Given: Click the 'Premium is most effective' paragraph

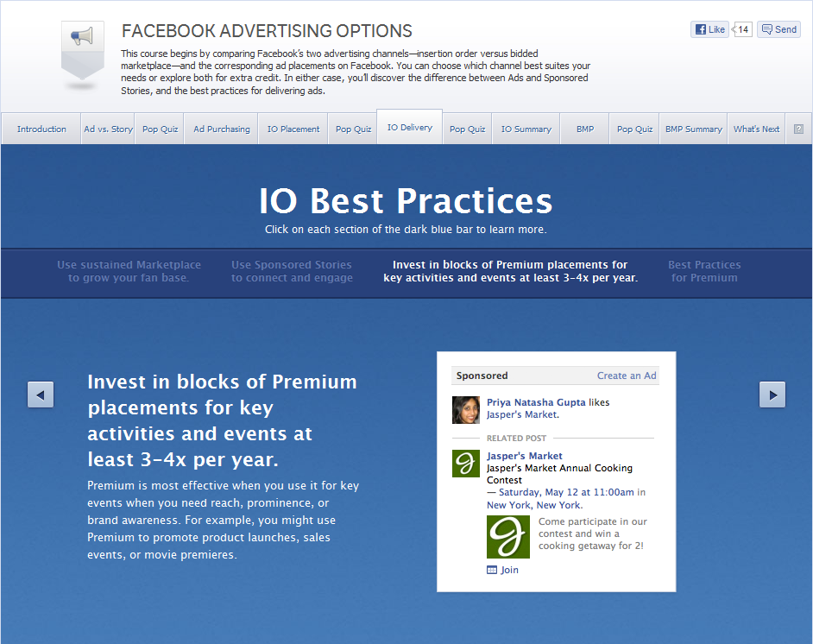Looking at the screenshot, I should 223,520.
